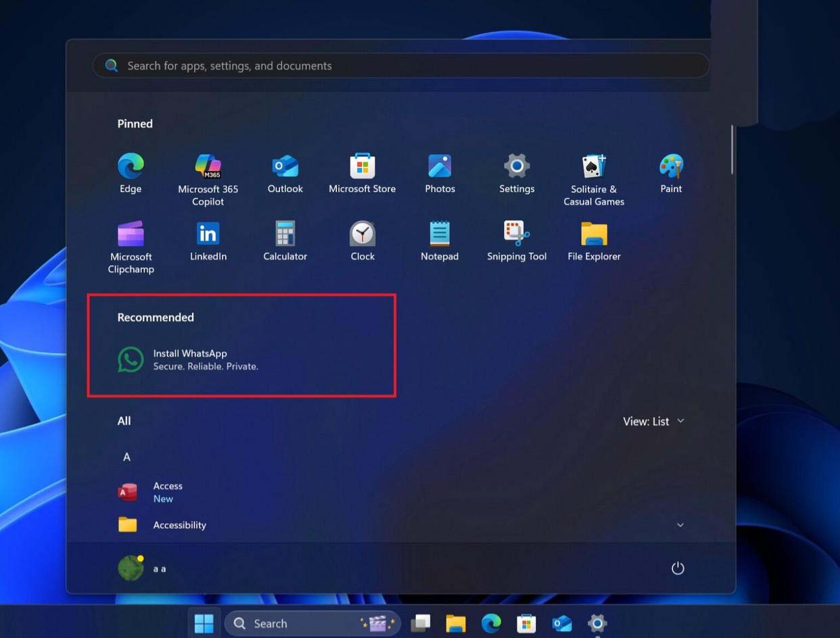Open the power options menu

click(x=678, y=568)
